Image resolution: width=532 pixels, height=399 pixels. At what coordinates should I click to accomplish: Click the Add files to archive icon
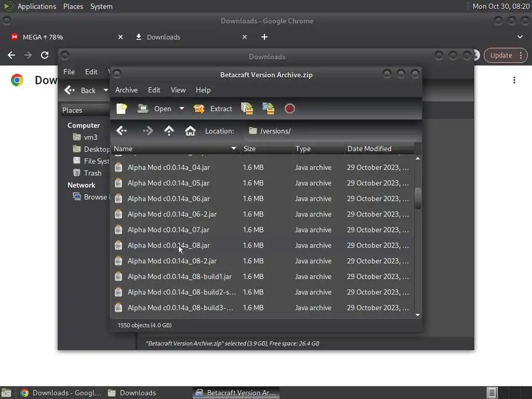point(247,109)
